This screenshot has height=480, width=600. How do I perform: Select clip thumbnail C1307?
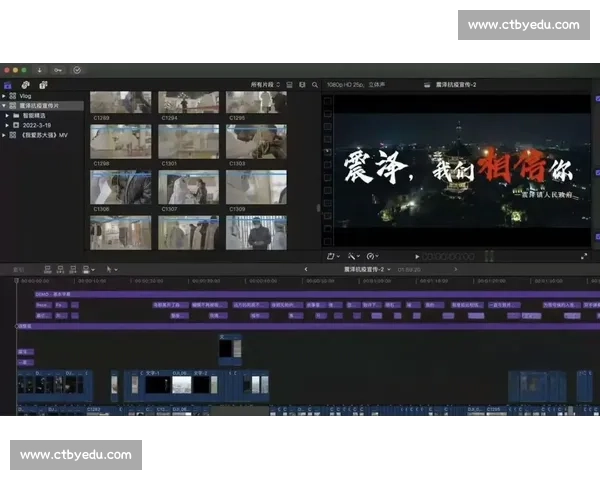pyautogui.click(x=189, y=187)
